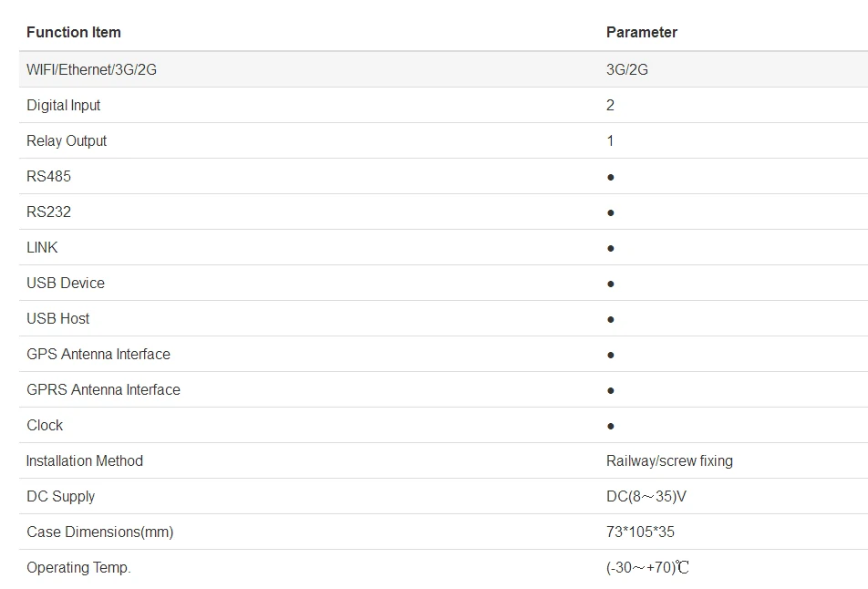Click the bullet dot in Clock row
This screenshot has height=589, width=868.
611,426
